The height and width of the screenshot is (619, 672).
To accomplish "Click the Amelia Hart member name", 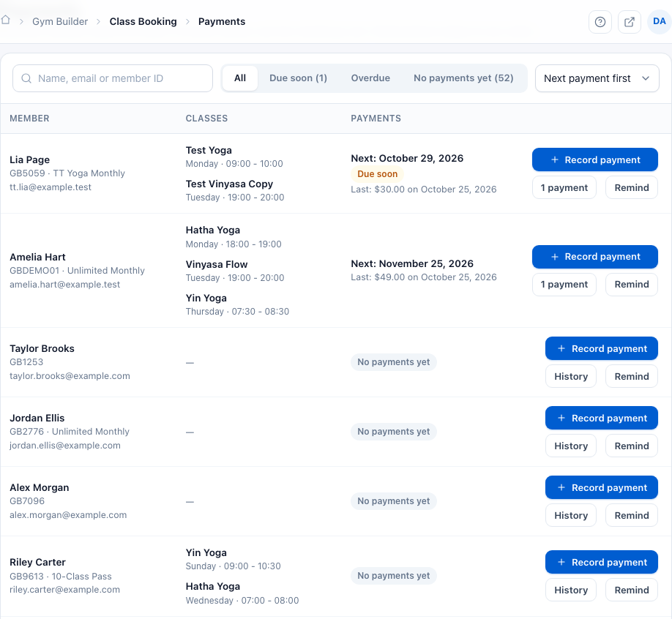I will click(x=38, y=257).
